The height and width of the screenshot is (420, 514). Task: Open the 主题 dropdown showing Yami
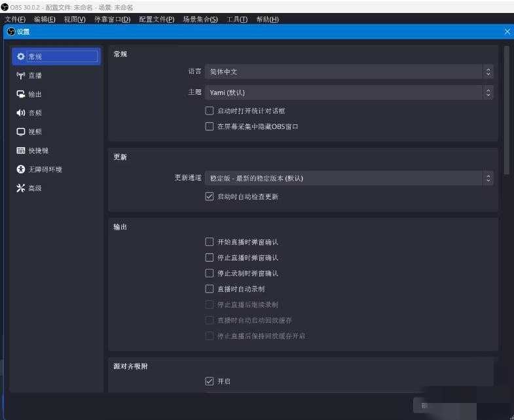tap(349, 92)
